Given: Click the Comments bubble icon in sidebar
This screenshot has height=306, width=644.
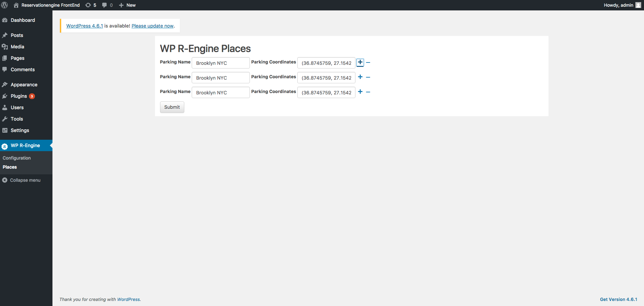Looking at the screenshot, I should [x=5, y=70].
